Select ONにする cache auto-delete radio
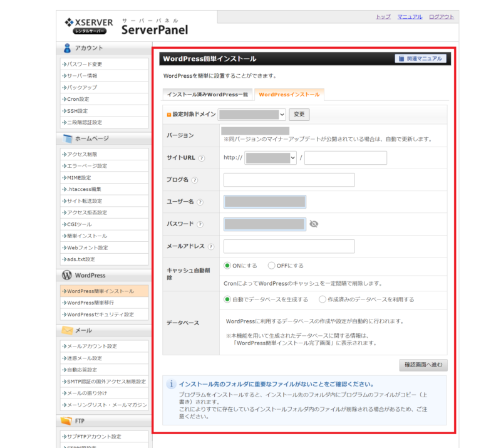501x448 pixels. tap(227, 266)
